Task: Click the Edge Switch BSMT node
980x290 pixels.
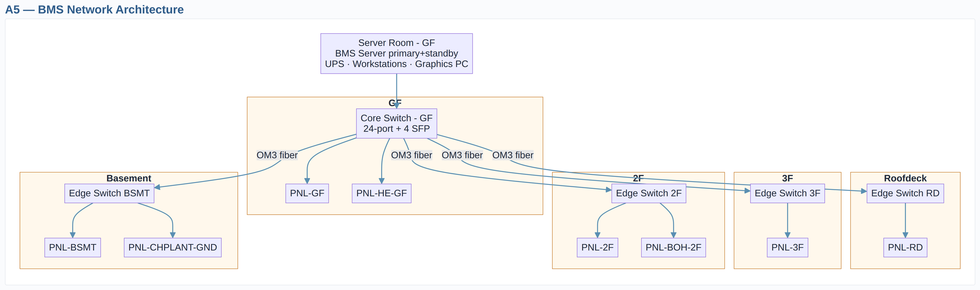Action: point(109,193)
